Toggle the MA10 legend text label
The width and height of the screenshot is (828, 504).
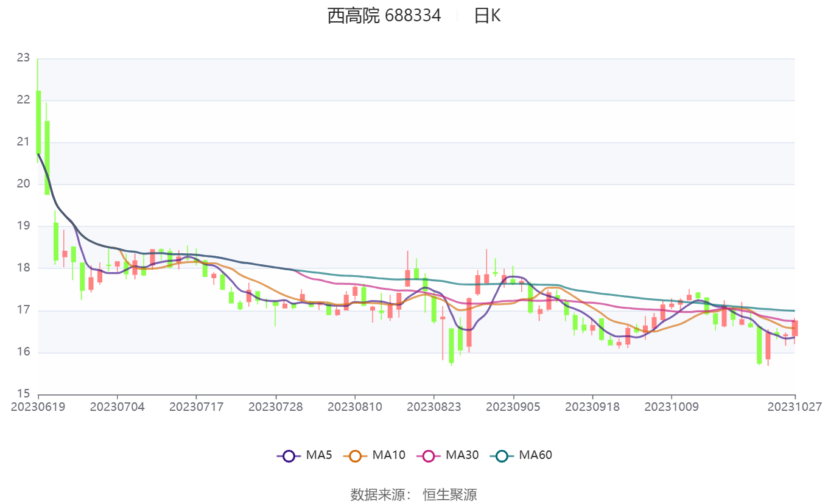coord(388,455)
